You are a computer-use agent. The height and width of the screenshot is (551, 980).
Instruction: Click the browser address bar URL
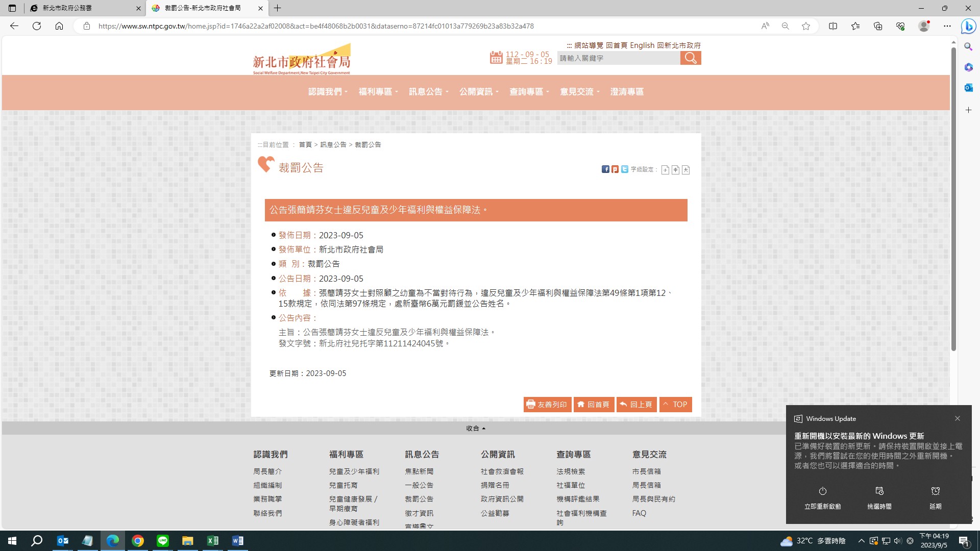point(316,26)
